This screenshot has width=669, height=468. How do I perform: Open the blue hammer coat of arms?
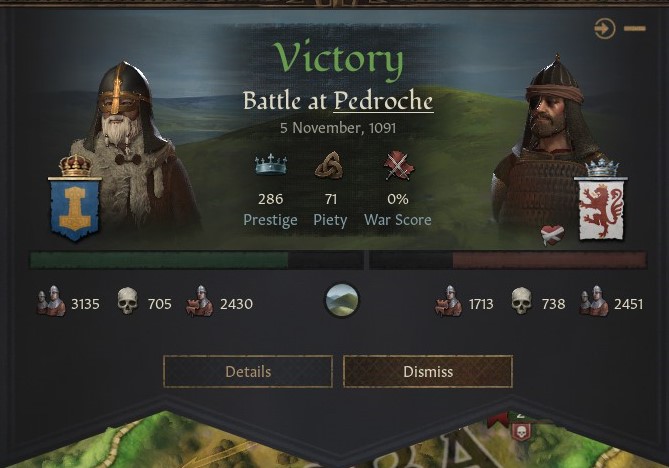click(x=75, y=208)
